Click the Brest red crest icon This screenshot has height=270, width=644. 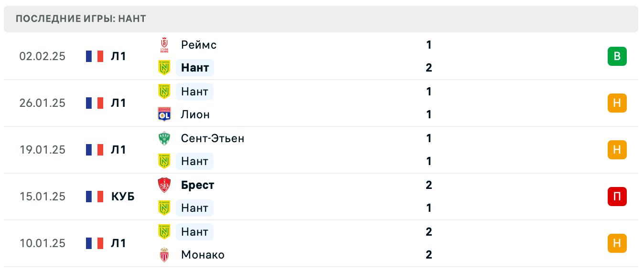[164, 185]
